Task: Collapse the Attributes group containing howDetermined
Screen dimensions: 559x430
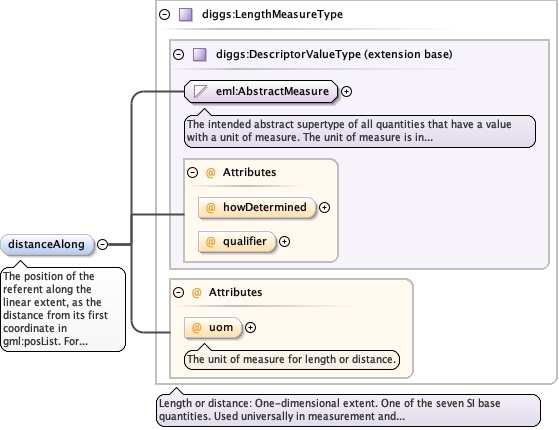Action: (193, 173)
